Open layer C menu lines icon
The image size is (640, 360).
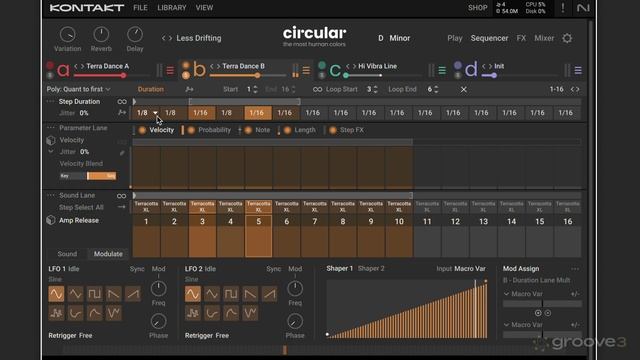(442, 71)
